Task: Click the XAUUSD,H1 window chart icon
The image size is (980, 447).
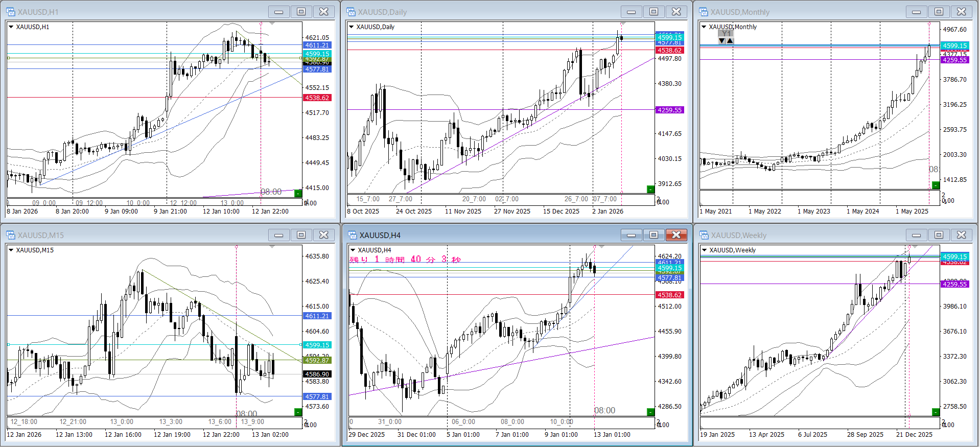Action: coord(11,12)
